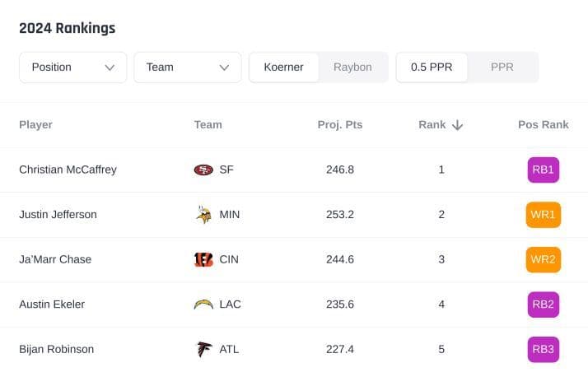Click the Atlanta Falcons team logo
588x372 pixels.
pos(203,349)
